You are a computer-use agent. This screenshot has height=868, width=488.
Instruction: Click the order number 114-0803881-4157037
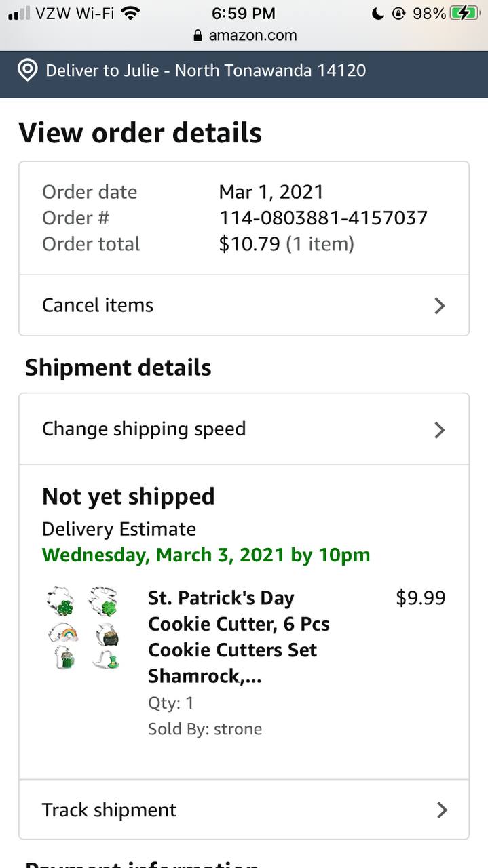point(323,218)
